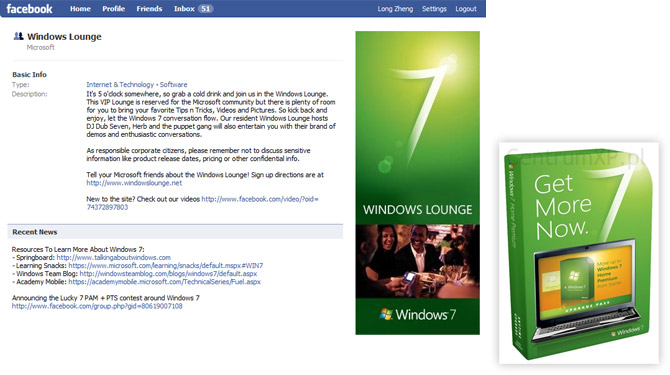Open the Software type link
Viewport: 670px width, 375px height.
(173, 85)
